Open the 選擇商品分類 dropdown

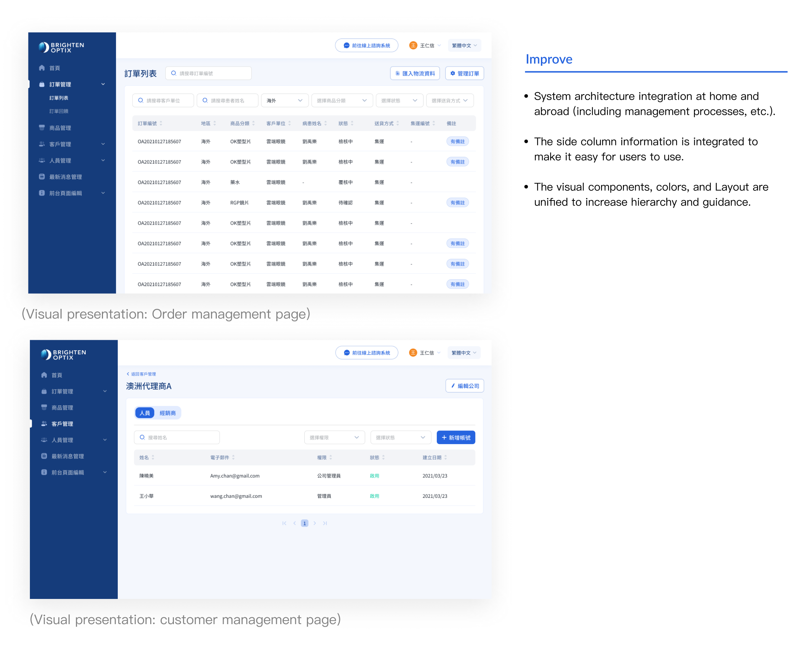click(341, 101)
